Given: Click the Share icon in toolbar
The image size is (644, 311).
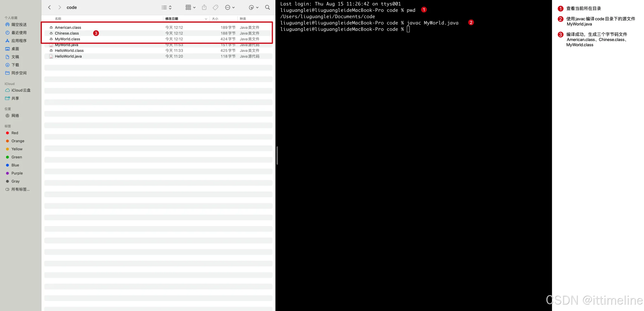Looking at the screenshot, I should 204,8.
